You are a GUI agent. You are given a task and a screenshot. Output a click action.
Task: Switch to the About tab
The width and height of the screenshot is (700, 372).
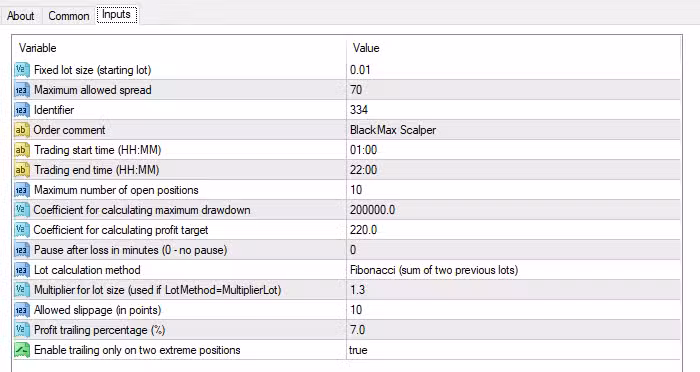tap(21, 16)
